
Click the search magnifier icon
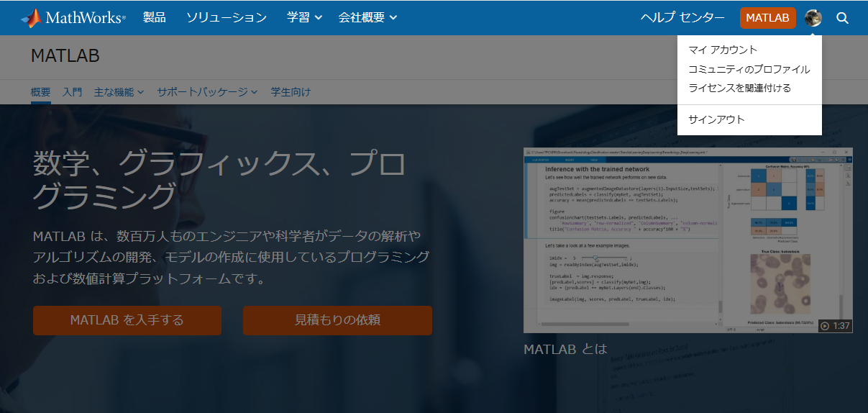[x=843, y=18]
